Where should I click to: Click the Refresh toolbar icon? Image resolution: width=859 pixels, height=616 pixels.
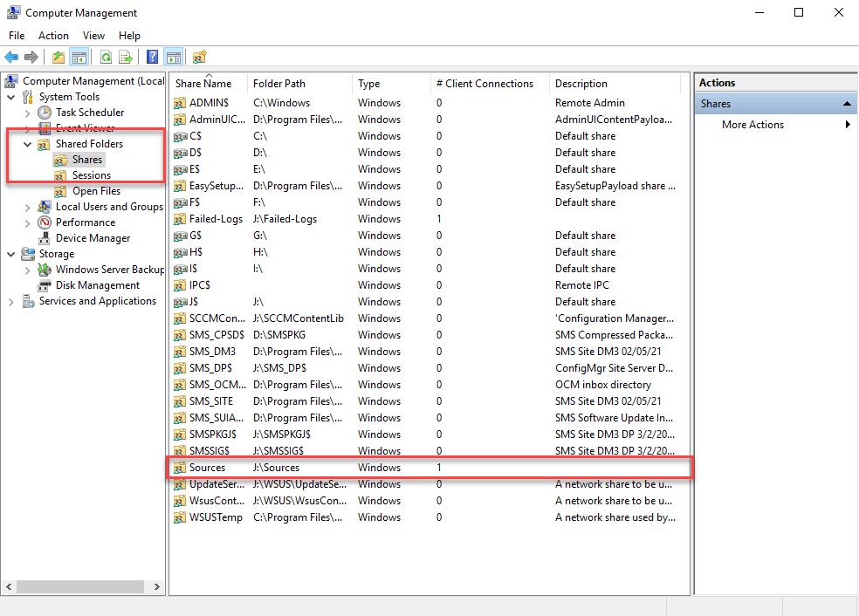click(x=106, y=57)
